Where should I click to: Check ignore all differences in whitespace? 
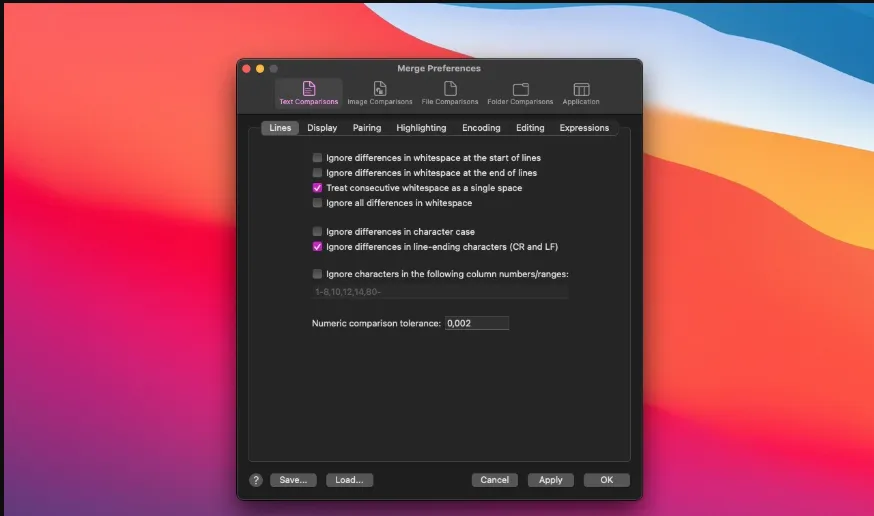click(317, 203)
